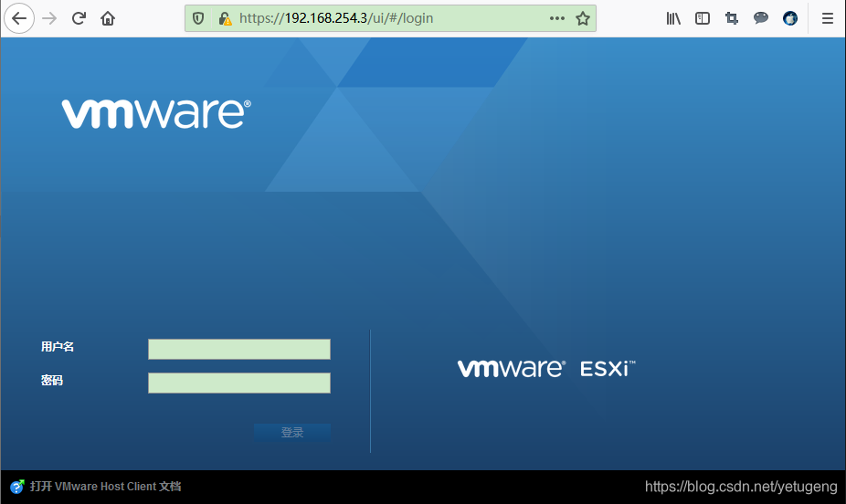Open the chat bubble extension icon
This screenshot has height=504, width=846.
click(x=761, y=18)
